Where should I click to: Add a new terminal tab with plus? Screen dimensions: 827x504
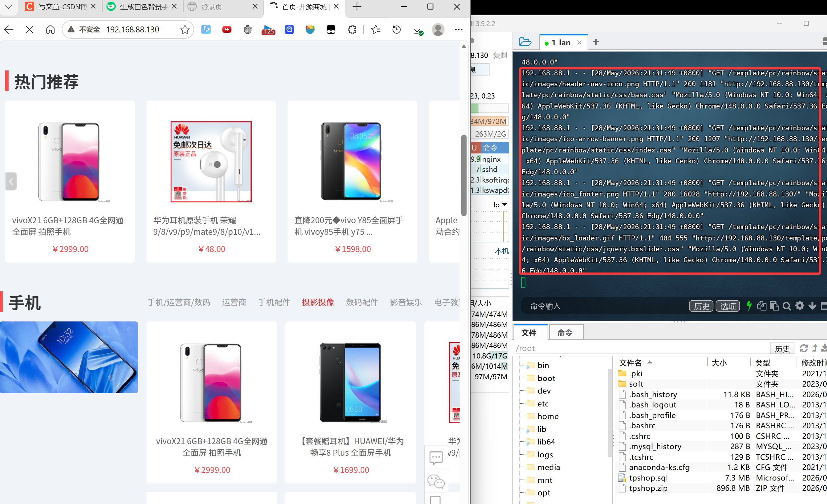click(x=596, y=42)
